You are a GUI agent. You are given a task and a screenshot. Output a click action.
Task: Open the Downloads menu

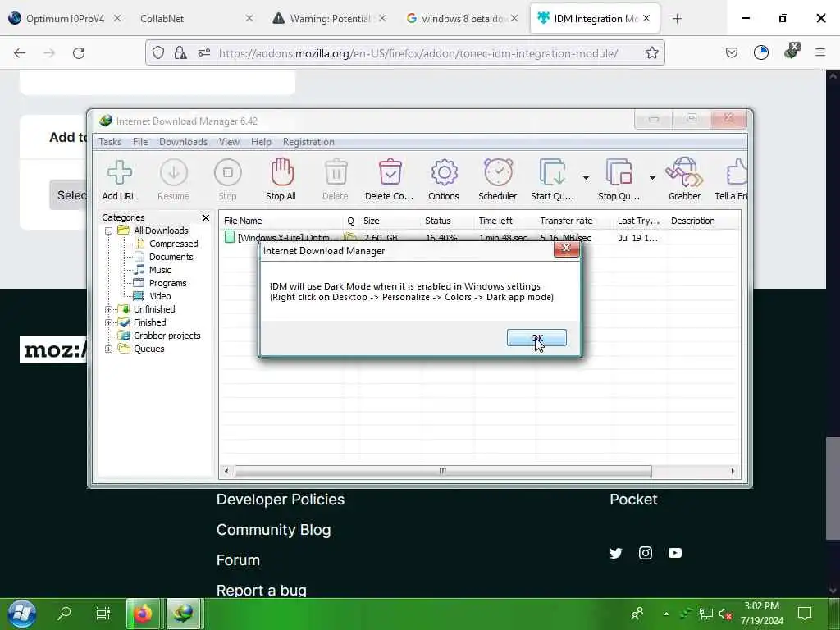point(183,142)
